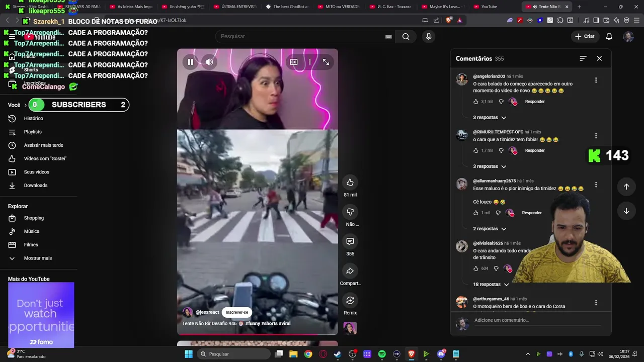
Task: Open Spotify from the taskbar
Action: click(x=382, y=354)
